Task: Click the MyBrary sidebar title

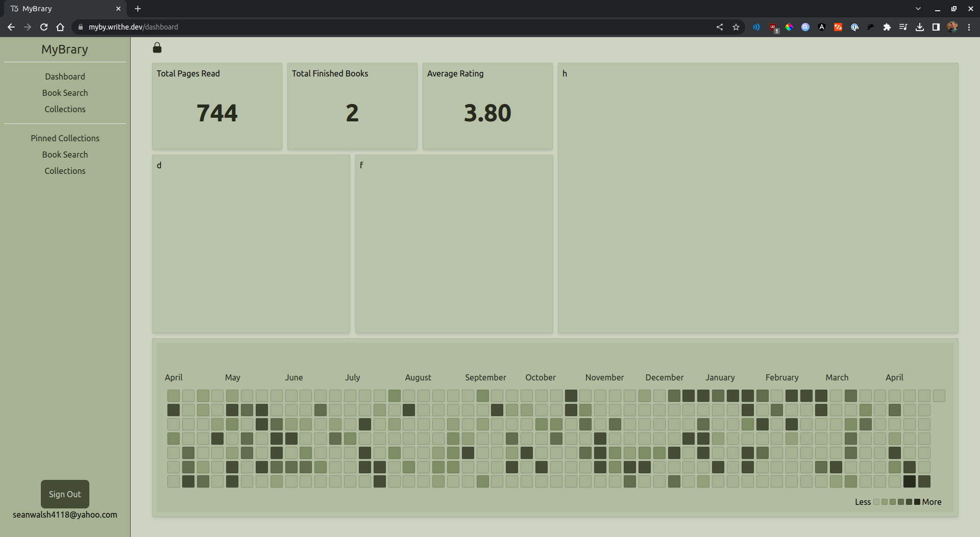Action: (65, 49)
